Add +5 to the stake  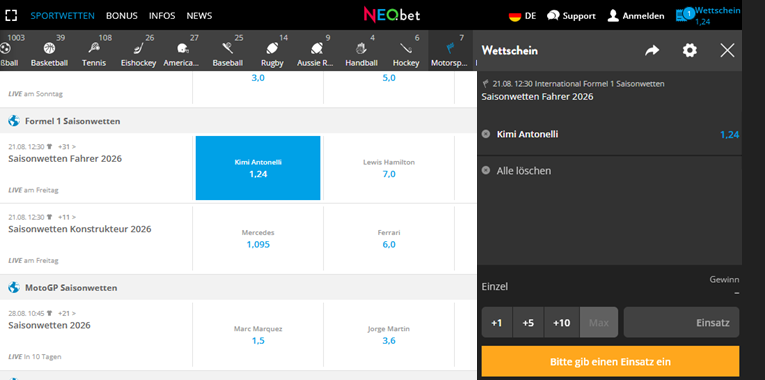tap(528, 322)
